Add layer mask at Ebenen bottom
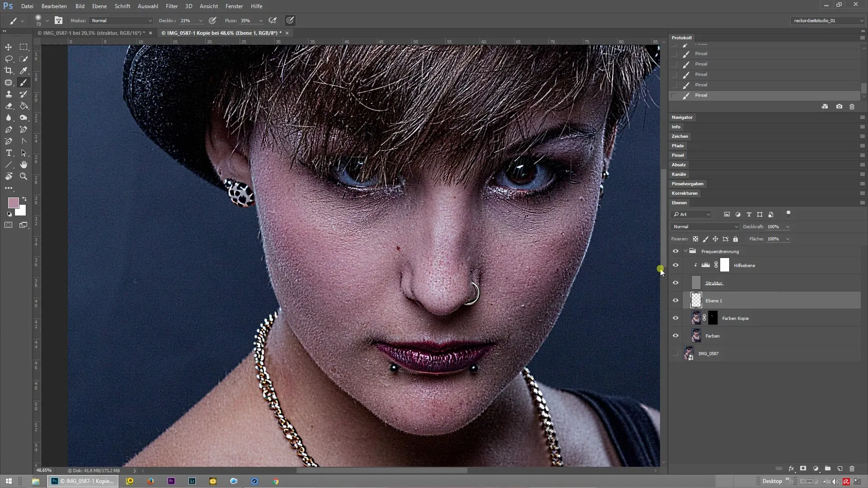The width and height of the screenshot is (868, 488). coord(803,469)
